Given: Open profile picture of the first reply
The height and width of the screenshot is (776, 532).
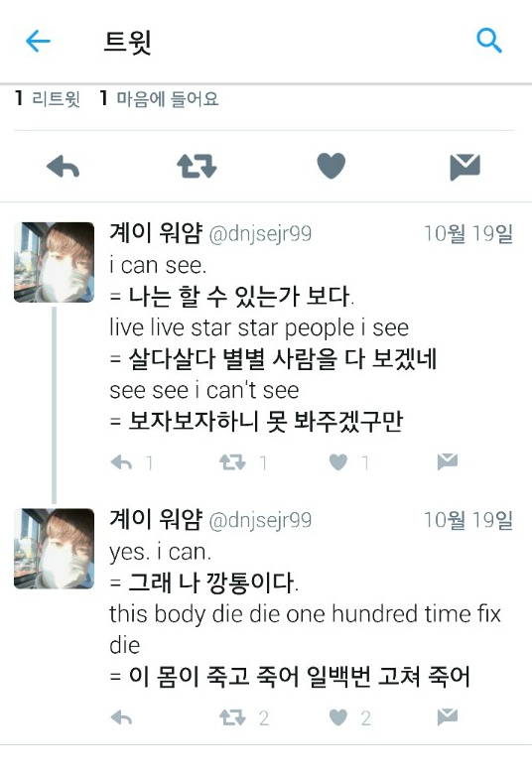Looking at the screenshot, I should pyautogui.click(x=54, y=262).
